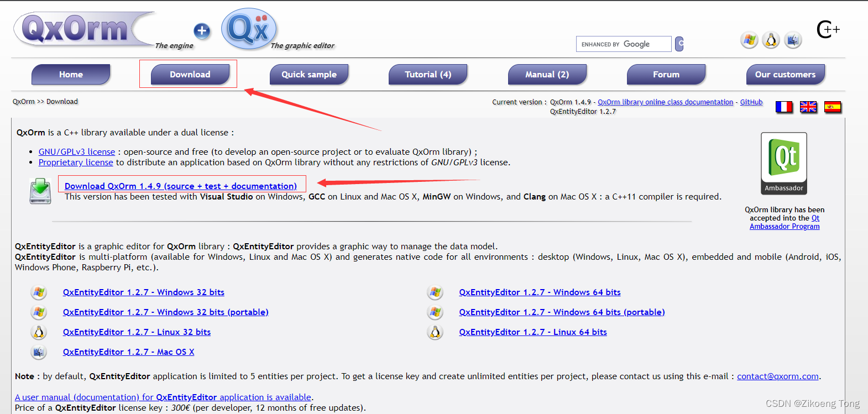Open the Download menu button
Image resolution: width=868 pixels, height=414 pixels.
(190, 75)
